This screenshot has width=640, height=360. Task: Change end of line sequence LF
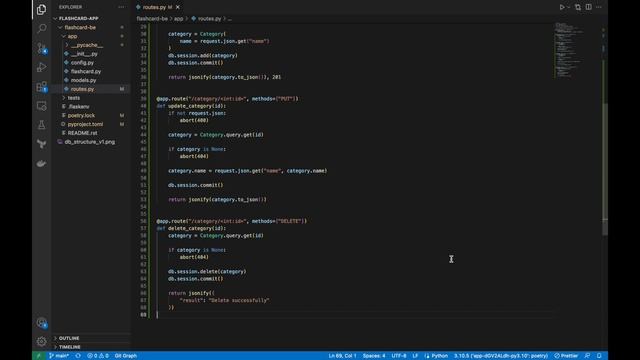pos(415,356)
